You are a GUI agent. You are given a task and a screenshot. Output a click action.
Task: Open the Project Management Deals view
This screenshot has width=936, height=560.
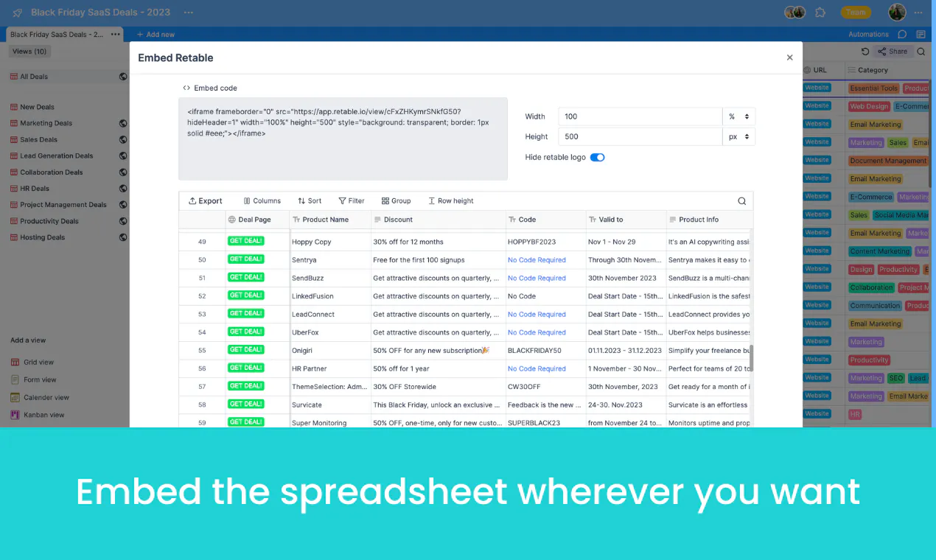point(63,204)
